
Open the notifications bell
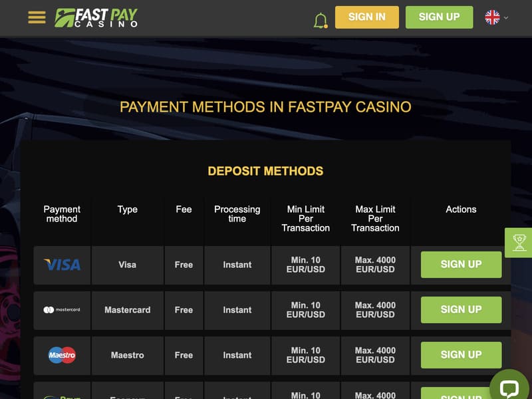tap(321, 21)
